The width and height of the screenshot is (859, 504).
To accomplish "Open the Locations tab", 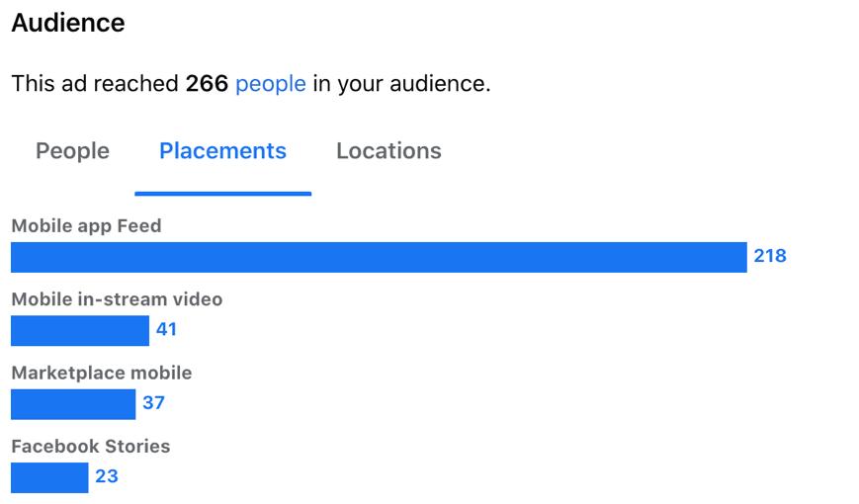I will [388, 151].
